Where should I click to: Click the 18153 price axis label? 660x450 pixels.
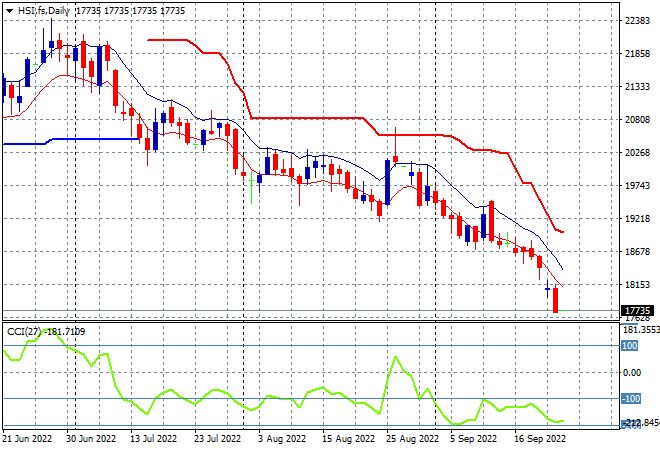(x=638, y=285)
